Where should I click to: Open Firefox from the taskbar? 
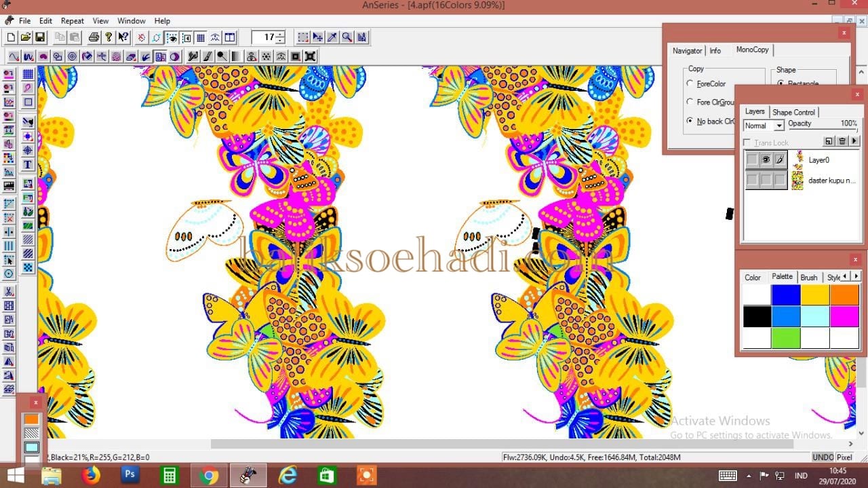click(90, 475)
